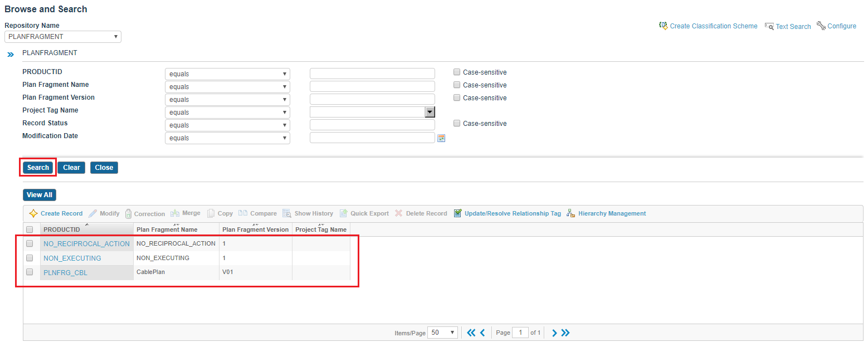The image size is (868, 347).
Task: Click the Create Record star icon
Action: coord(33,213)
